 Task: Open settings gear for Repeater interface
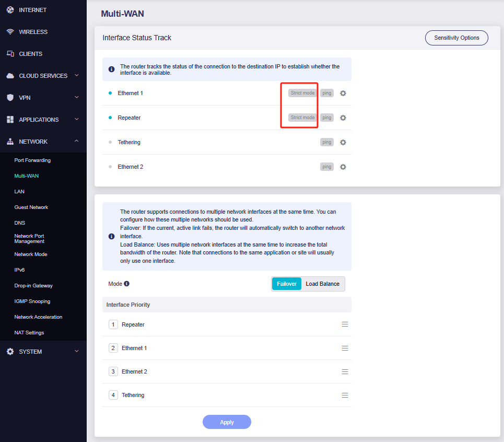click(343, 118)
